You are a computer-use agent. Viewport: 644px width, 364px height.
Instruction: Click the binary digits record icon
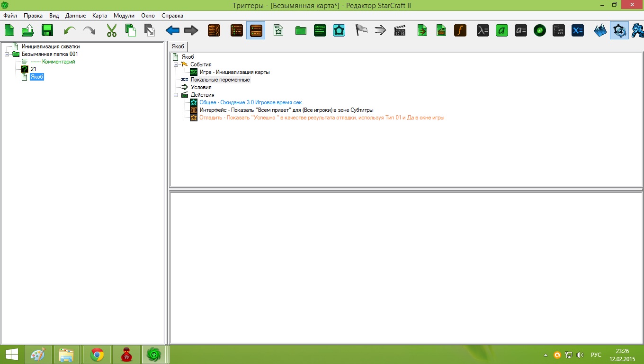[559, 31]
